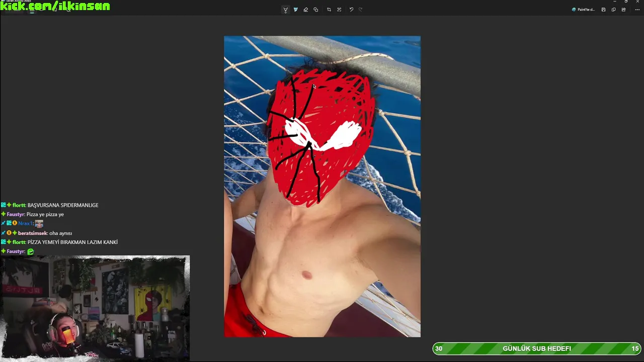Viewport: 644px width, 362px height.
Task: Minimize the Snipping Tool window
Action: tap(614, 2)
